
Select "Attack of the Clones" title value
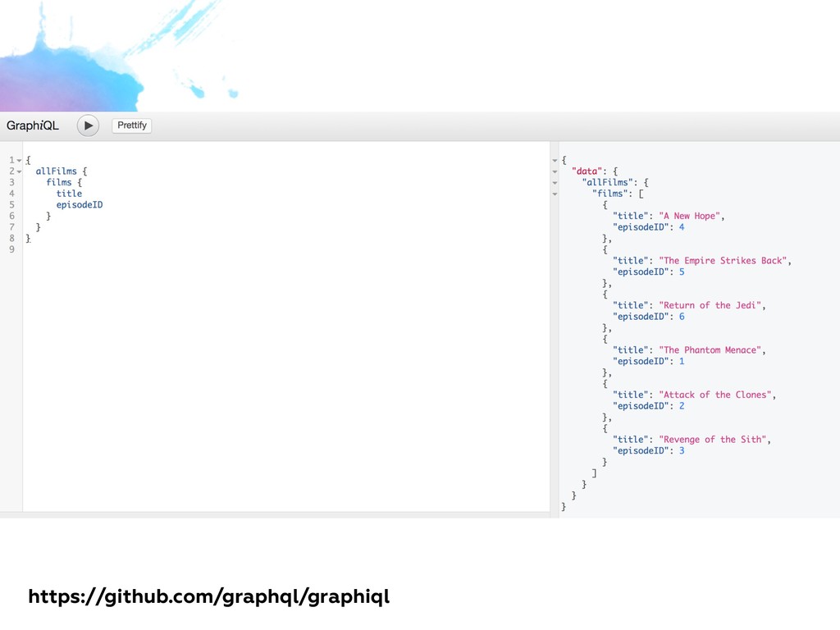pyautogui.click(x=715, y=395)
